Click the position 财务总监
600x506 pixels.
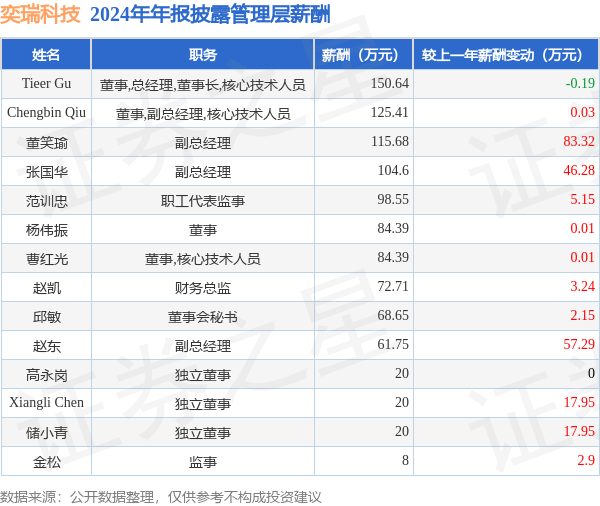[203, 287]
